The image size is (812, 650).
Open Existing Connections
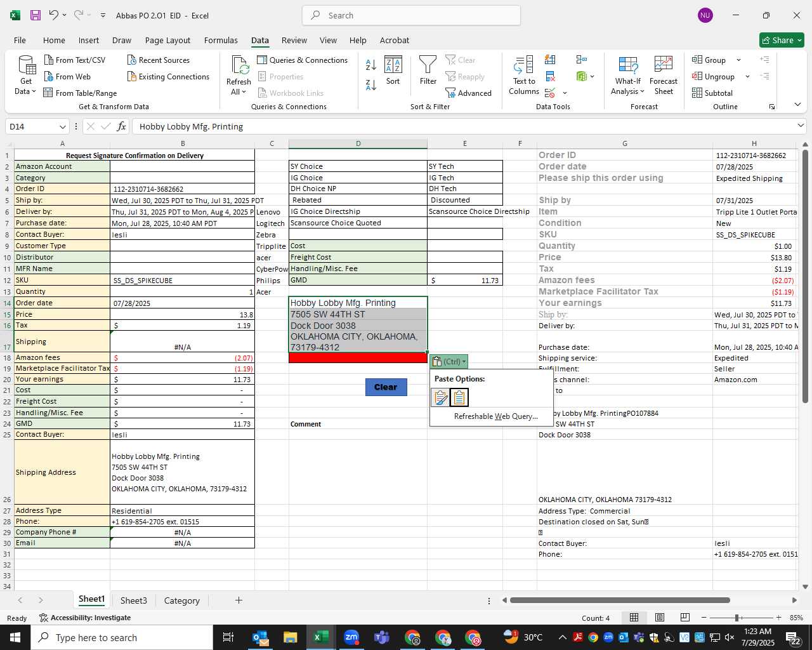coord(168,76)
